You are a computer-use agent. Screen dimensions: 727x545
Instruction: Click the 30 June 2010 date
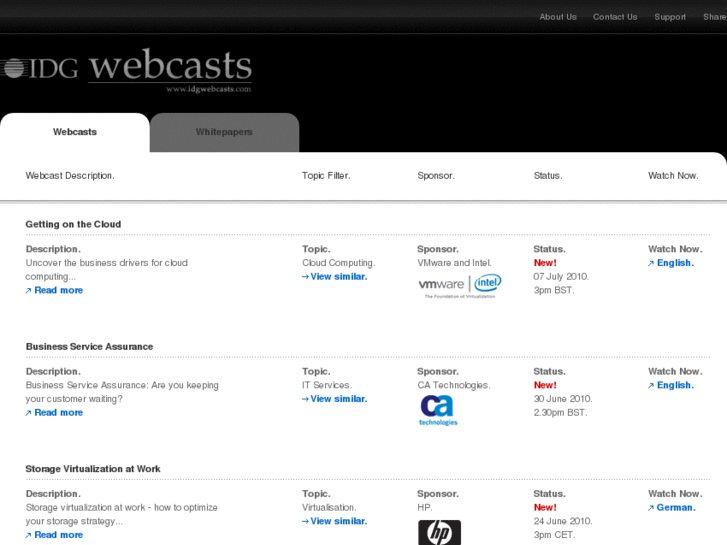[x=563, y=399]
